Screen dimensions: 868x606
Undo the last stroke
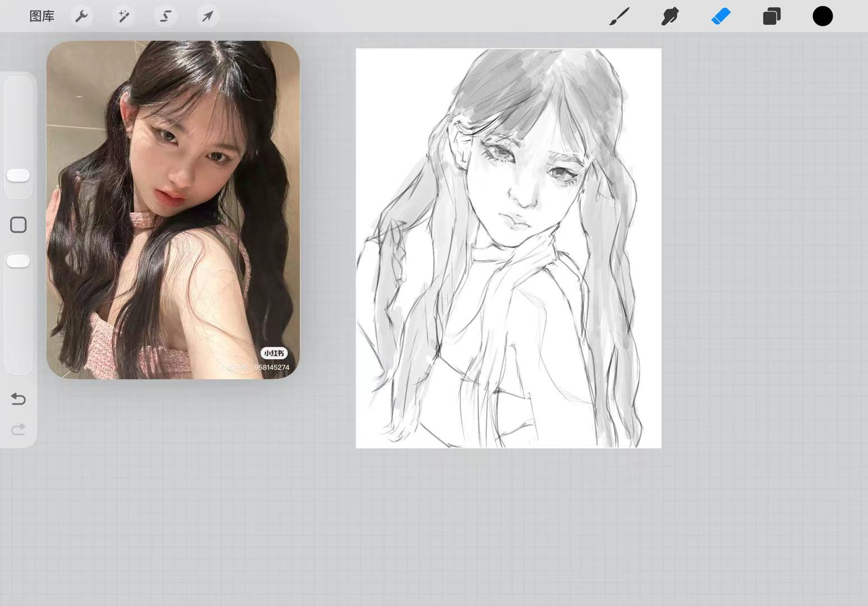19,399
